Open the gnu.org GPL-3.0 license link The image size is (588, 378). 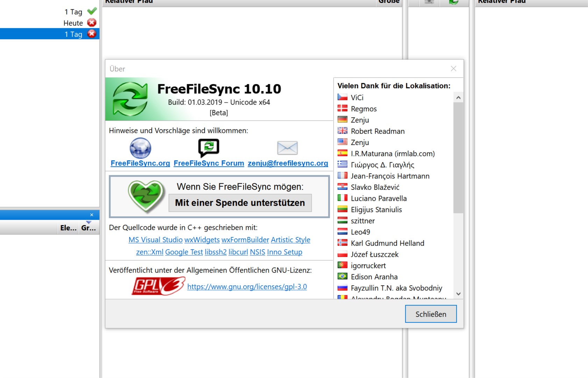[x=247, y=287]
